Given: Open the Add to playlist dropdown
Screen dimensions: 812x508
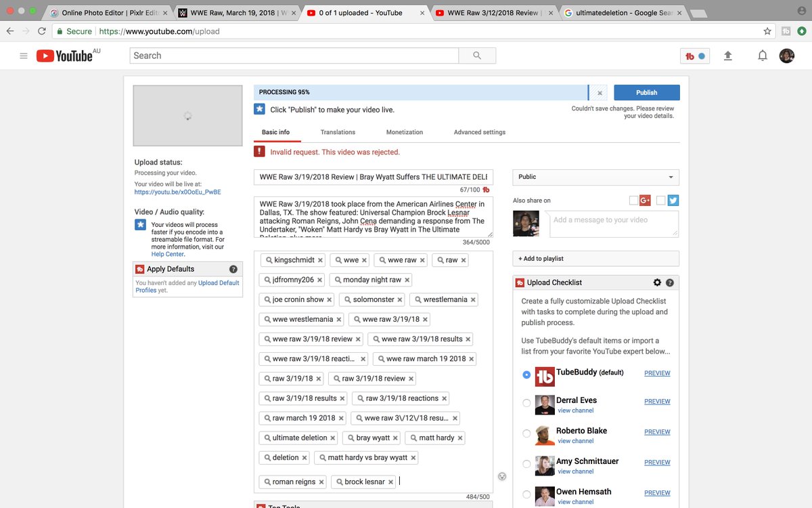Looking at the screenshot, I should 595,259.
